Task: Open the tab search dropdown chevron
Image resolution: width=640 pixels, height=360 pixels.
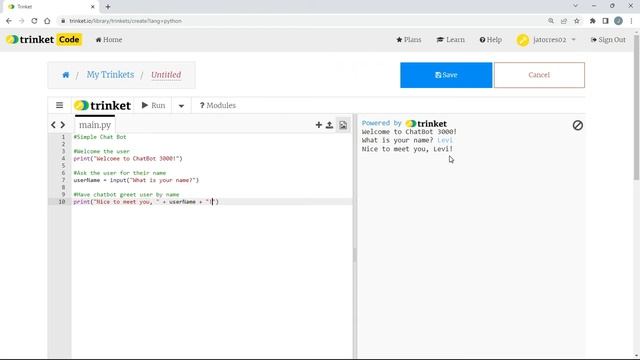Action: pos(576,6)
